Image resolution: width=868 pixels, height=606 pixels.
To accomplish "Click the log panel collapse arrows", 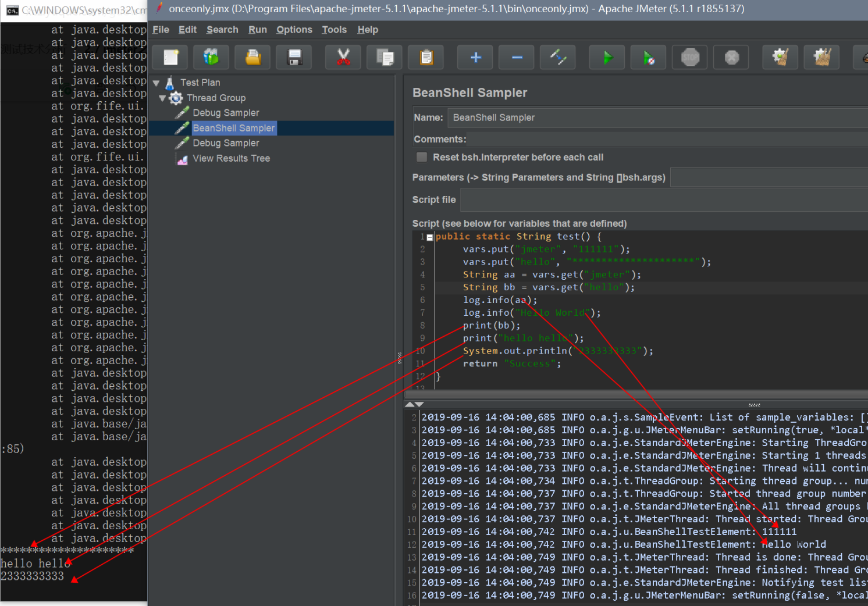I will [x=414, y=404].
